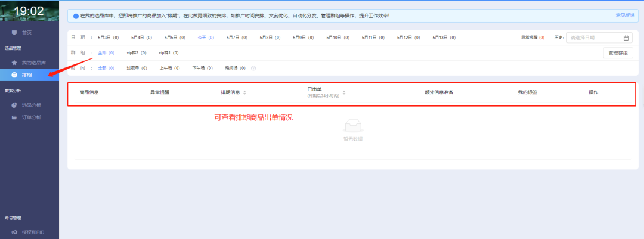Click the 额外信息准备 column header
This screenshot has height=239, width=644.
tap(439, 92)
